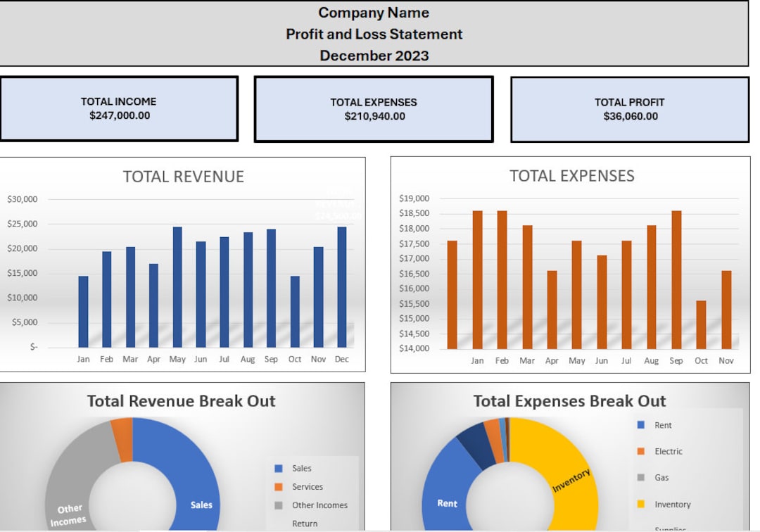Click the gray Gas legend marker
Screen dimensions: 760x532
[x=642, y=477]
